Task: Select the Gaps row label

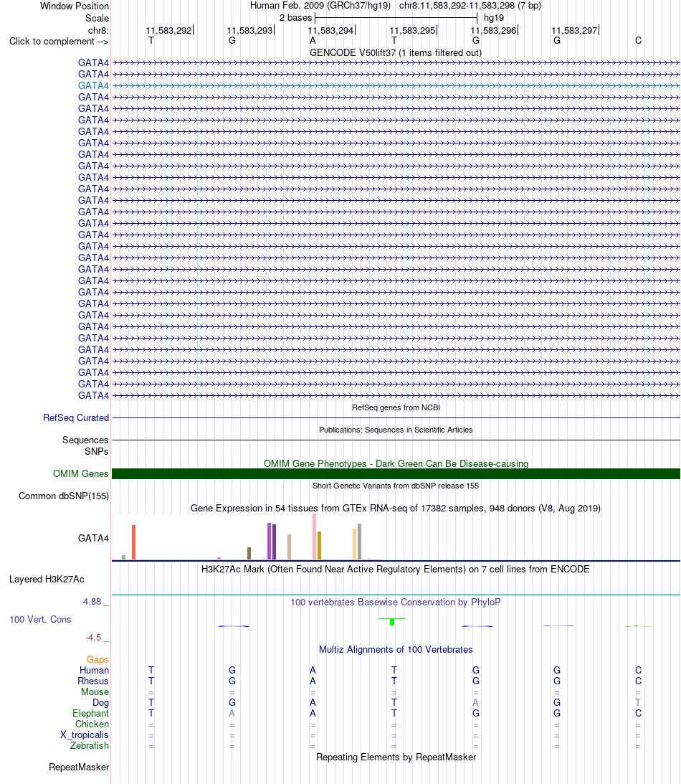Action: [x=97, y=659]
